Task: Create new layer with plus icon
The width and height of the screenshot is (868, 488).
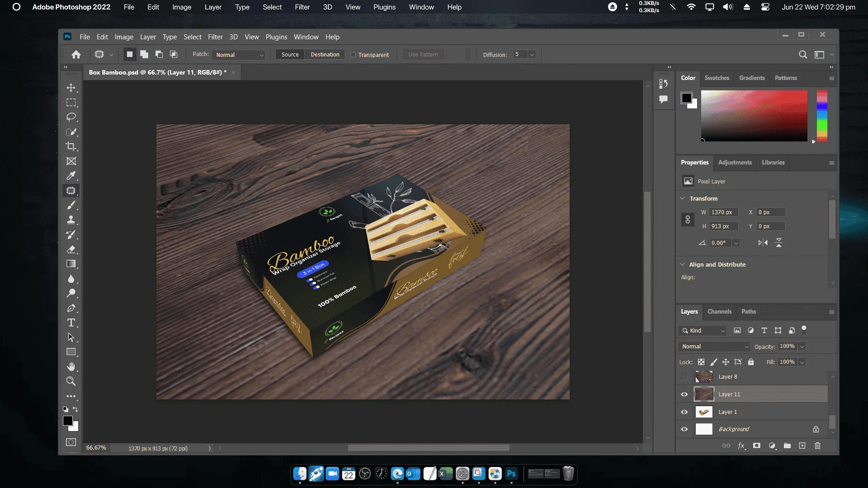Action: point(802,446)
